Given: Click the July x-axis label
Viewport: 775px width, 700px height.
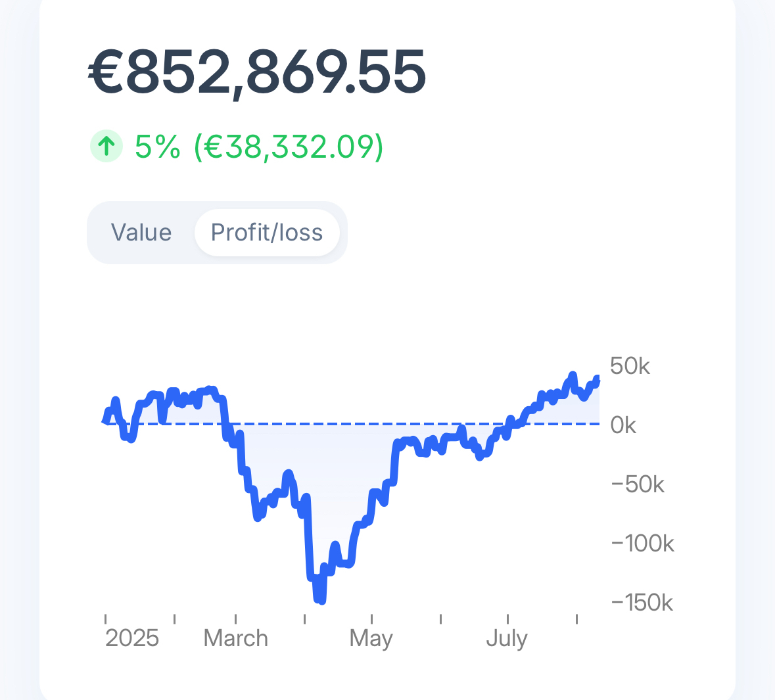Looking at the screenshot, I should point(507,638).
